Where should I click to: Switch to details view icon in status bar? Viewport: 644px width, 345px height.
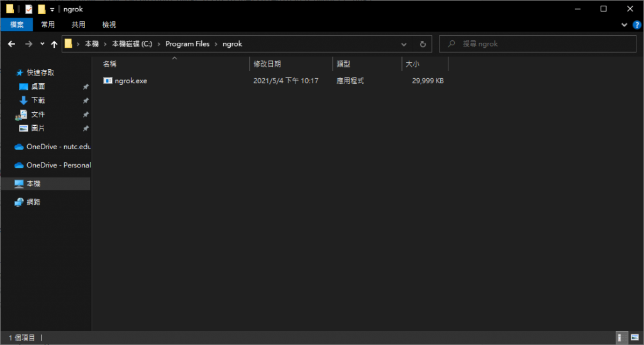click(622, 338)
